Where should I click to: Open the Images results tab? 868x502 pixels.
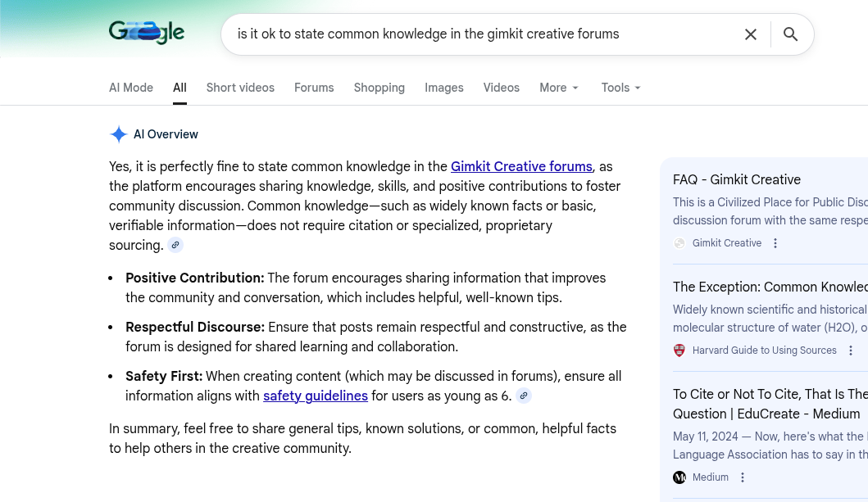443,88
